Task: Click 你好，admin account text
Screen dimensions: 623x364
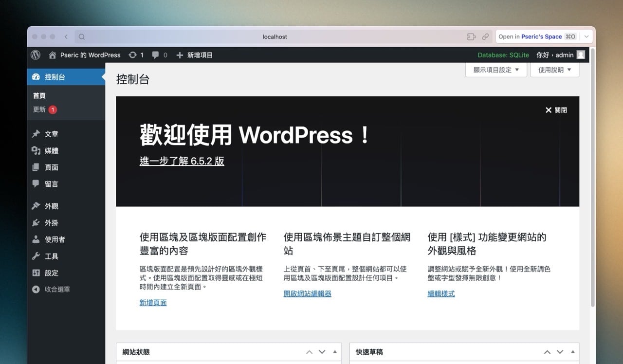Action: [x=555, y=55]
